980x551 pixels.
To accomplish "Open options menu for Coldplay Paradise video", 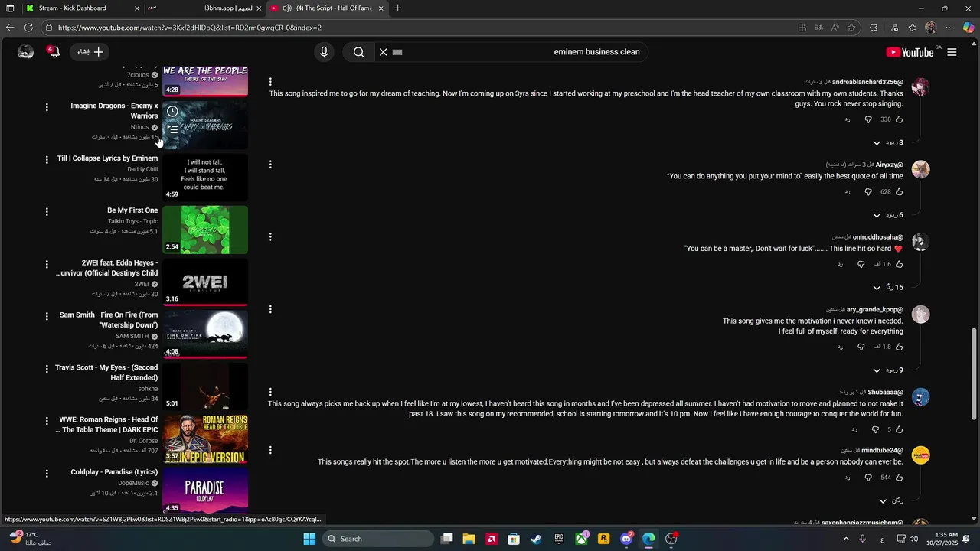I will 47,473.
